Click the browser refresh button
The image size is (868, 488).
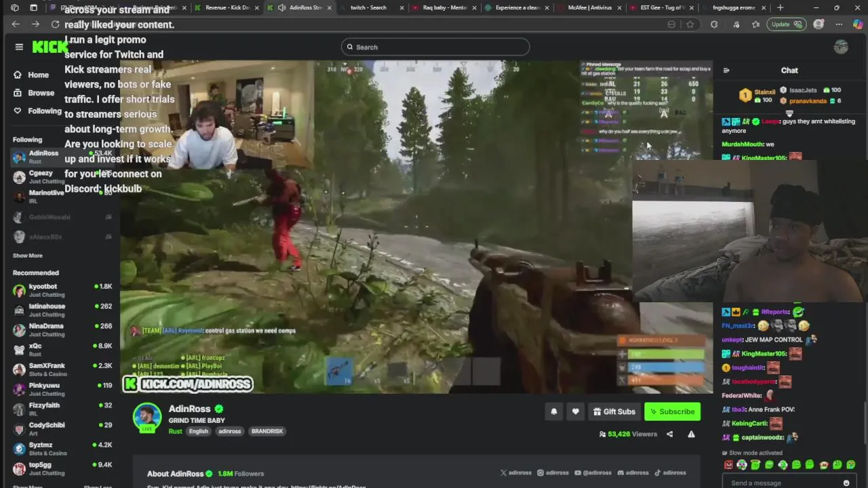pos(56,24)
